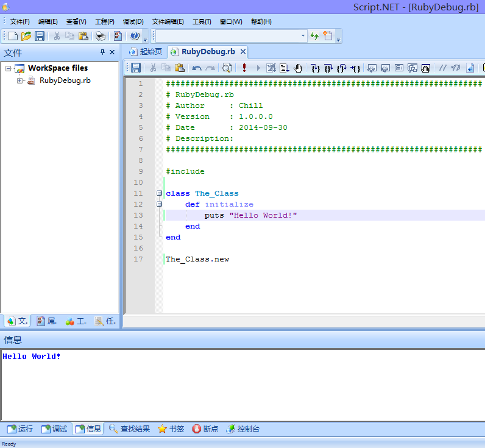Click the step over braces icon
This screenshot has height=448, width=485.
(328, 68)
